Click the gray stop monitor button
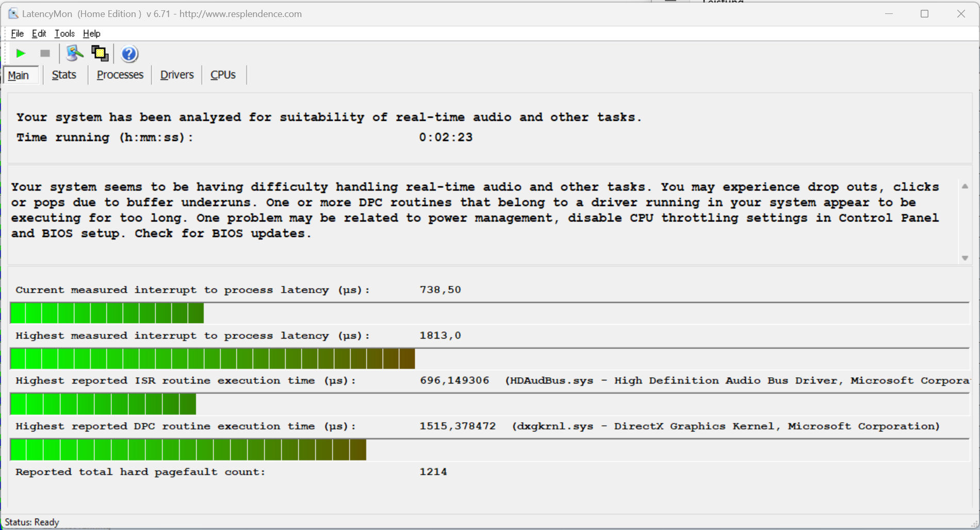The height and width of the screenshot is (530, 980). pos(45,53)
